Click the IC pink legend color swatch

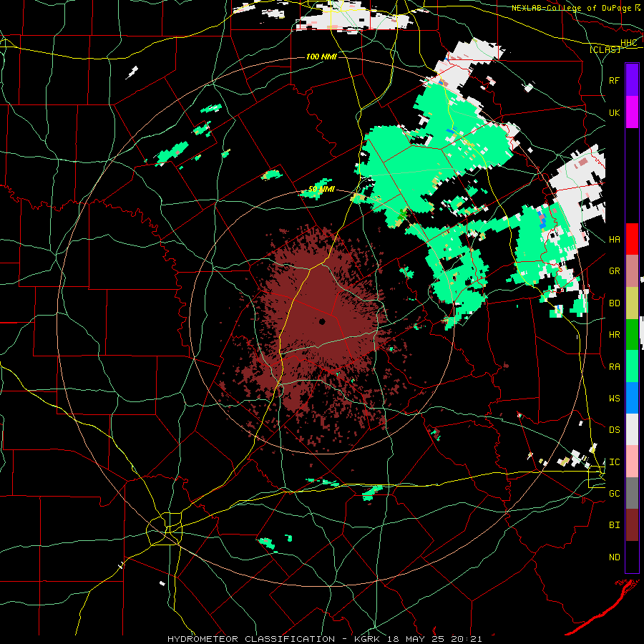pyautogui.click(x=632, y=462)
